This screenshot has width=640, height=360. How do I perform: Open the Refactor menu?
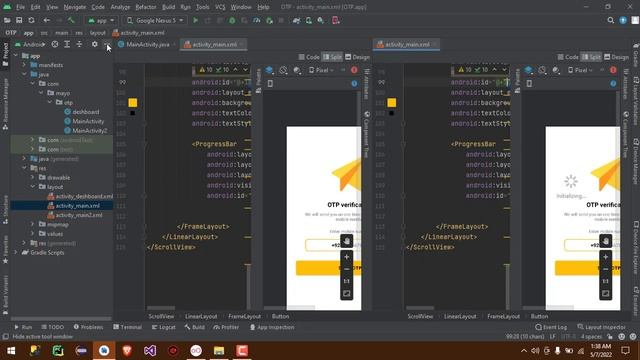(x=146, y=7)
